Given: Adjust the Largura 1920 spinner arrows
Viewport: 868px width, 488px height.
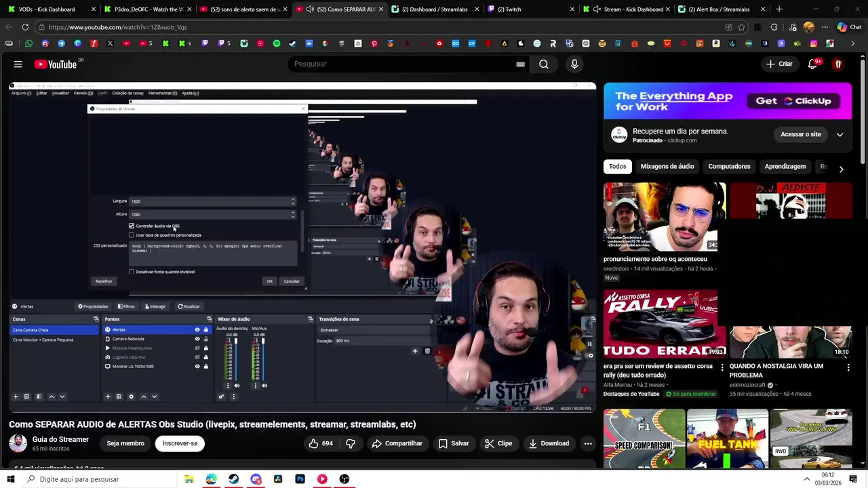Looking at the screenshot, I should click(293, 201).
